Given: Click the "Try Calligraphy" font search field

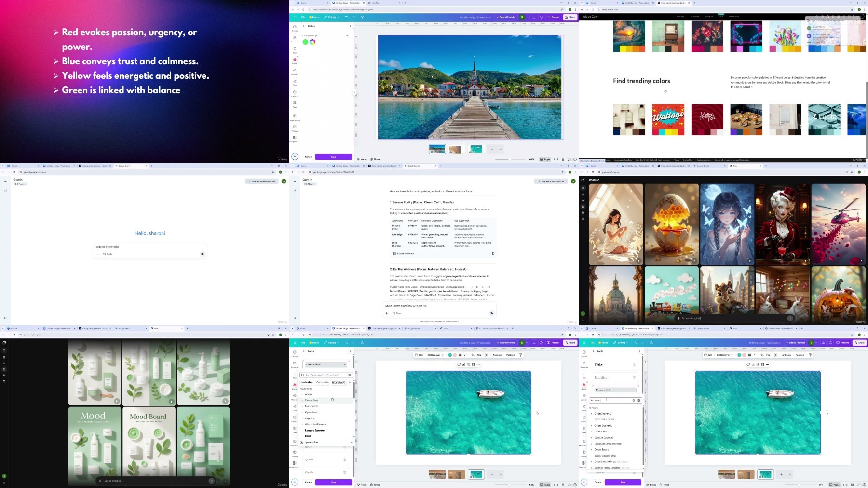Looking at the screenshot, I should click(x=324, y=375).
